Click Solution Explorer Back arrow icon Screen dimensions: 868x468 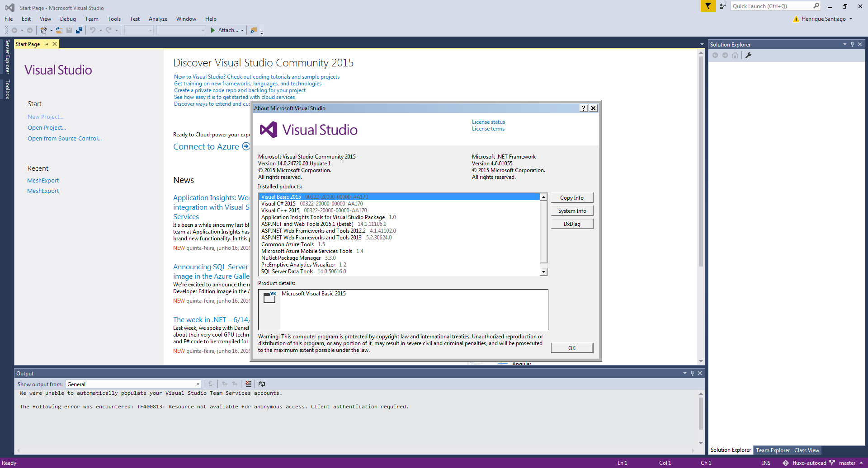tap(715, 55)
